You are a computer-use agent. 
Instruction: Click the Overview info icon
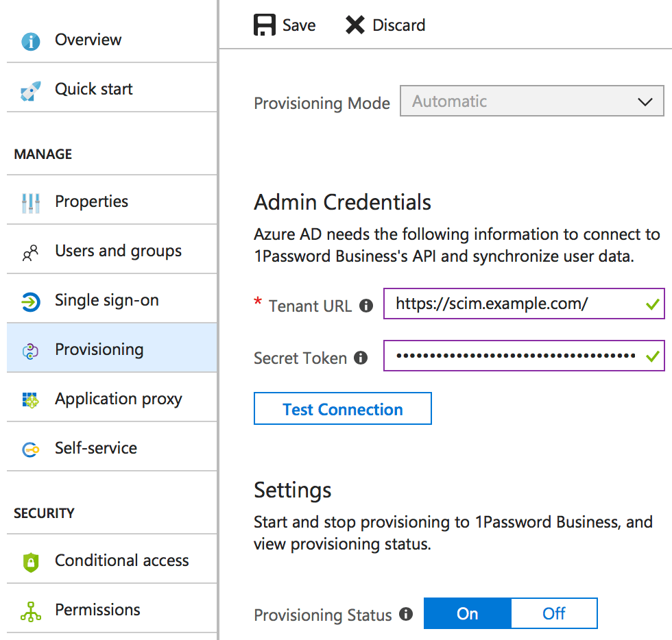pyautogui.click(x=30, y=42)
